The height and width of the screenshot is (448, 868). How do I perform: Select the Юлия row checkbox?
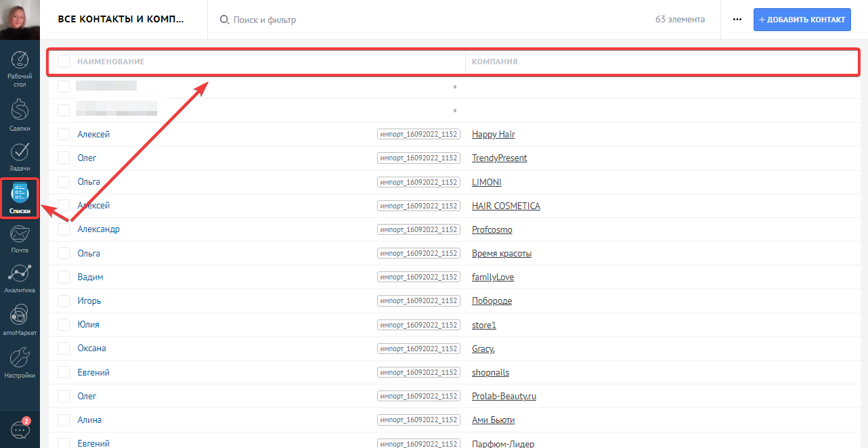(x=64, y=324)
